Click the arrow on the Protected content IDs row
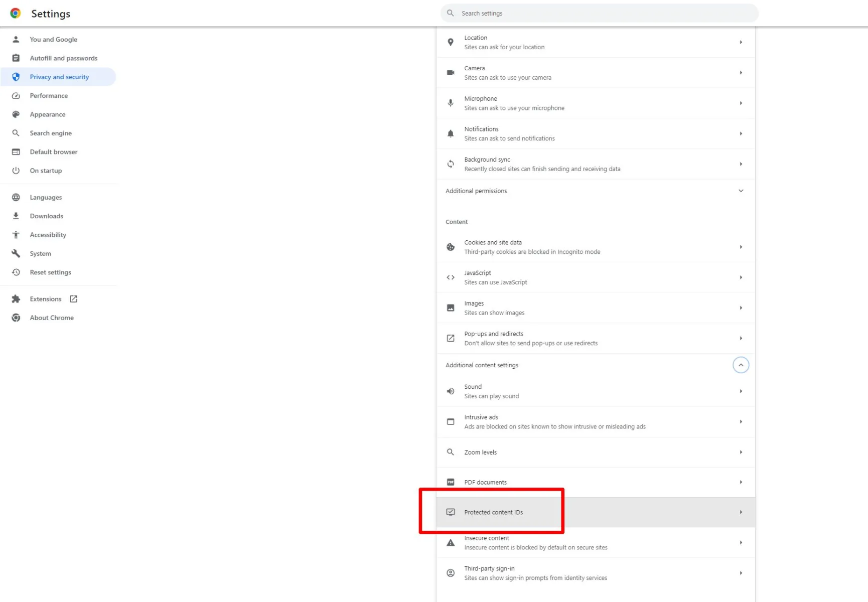The height and width of the screenshot is (602, 868). click(x=741, y=512)
